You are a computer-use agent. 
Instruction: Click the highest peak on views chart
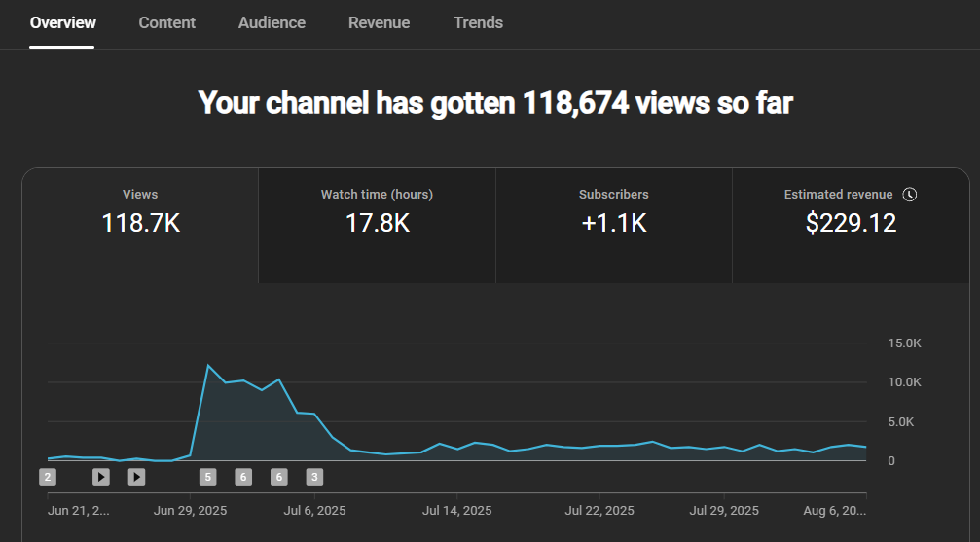208,366
